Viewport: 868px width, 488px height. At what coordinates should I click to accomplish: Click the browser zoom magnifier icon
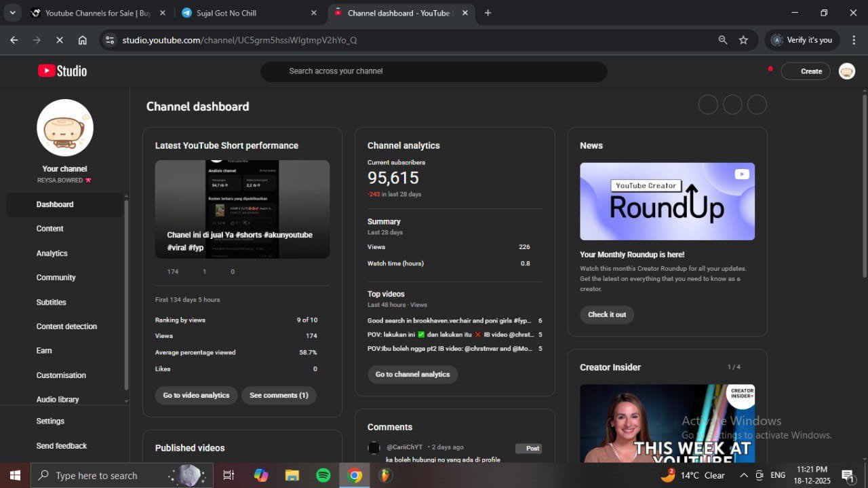[723, 40]
